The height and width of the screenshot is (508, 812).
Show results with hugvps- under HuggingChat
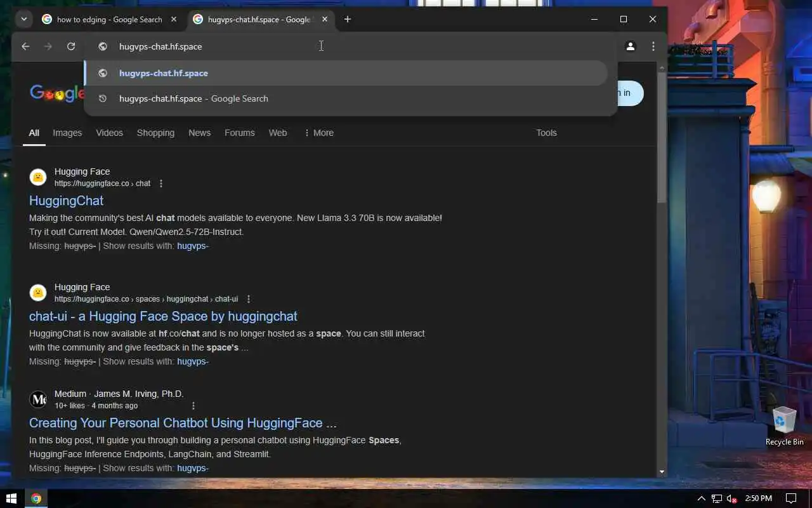click(193, 246)
